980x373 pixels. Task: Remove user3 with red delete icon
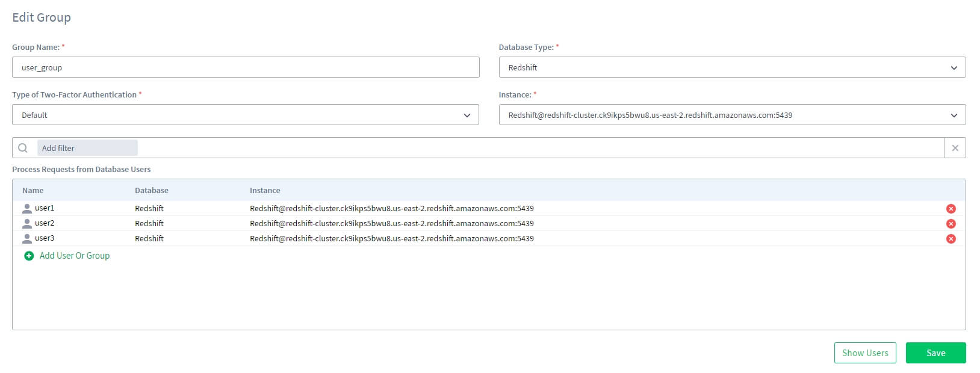pyautogui.click(x=951, y=239)
